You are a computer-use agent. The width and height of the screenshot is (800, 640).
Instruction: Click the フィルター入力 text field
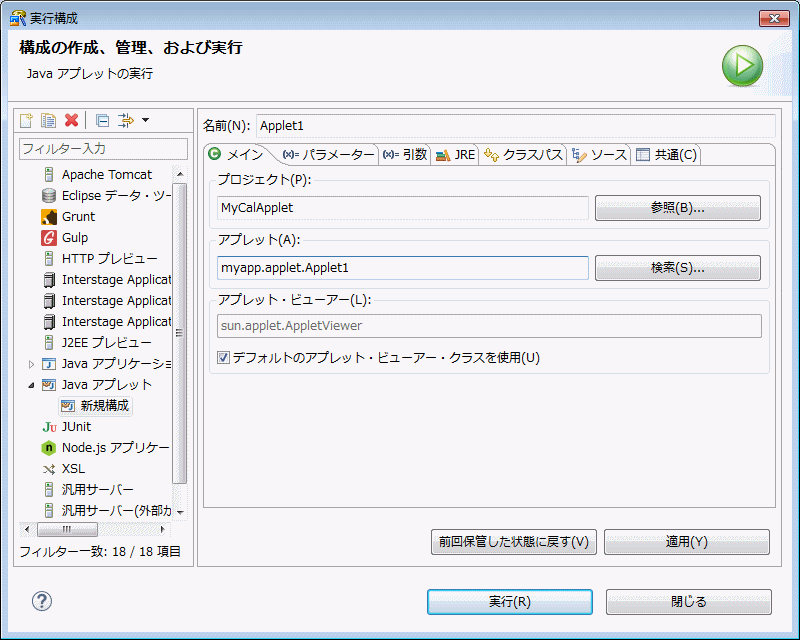click(104, 149)
